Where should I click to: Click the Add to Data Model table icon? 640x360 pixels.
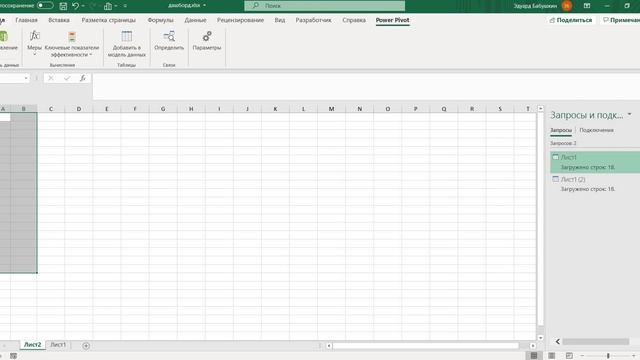pyautogui.click(x=127, y=36)
